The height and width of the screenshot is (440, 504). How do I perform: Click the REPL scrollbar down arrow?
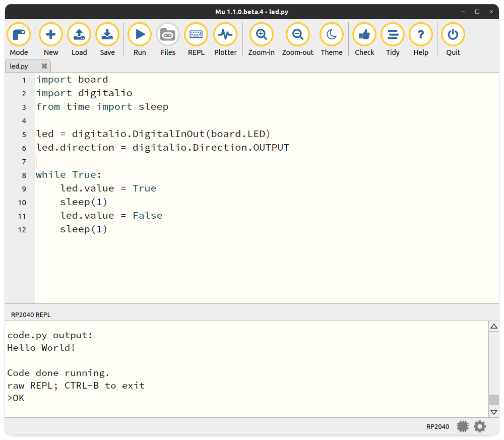point(494,412)
